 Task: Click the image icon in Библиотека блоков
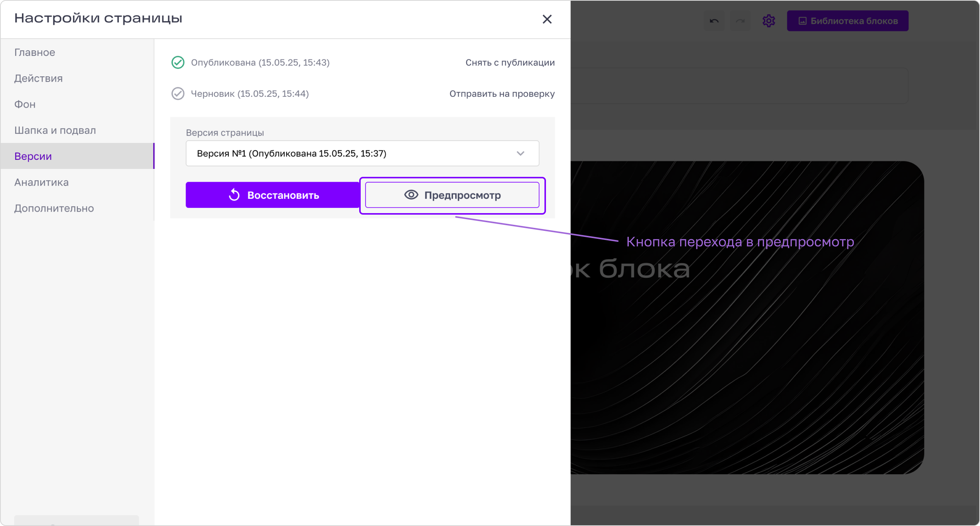(802, 21)
